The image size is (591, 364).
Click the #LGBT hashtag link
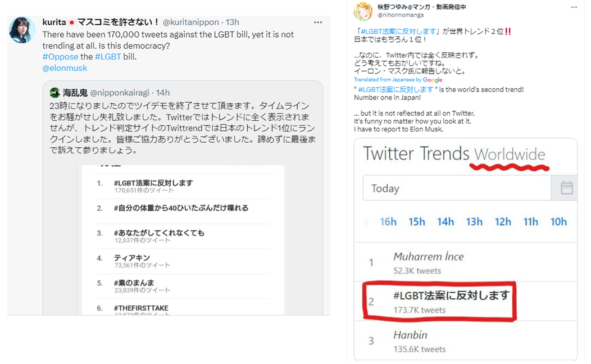pyautogui.click(x=108, y=57)
